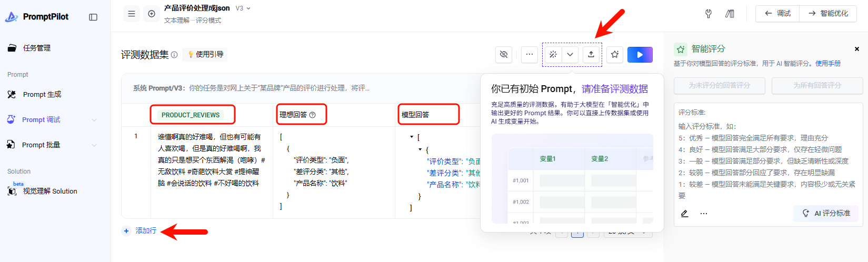Close the 智能评分 panel

coord(857,49)
